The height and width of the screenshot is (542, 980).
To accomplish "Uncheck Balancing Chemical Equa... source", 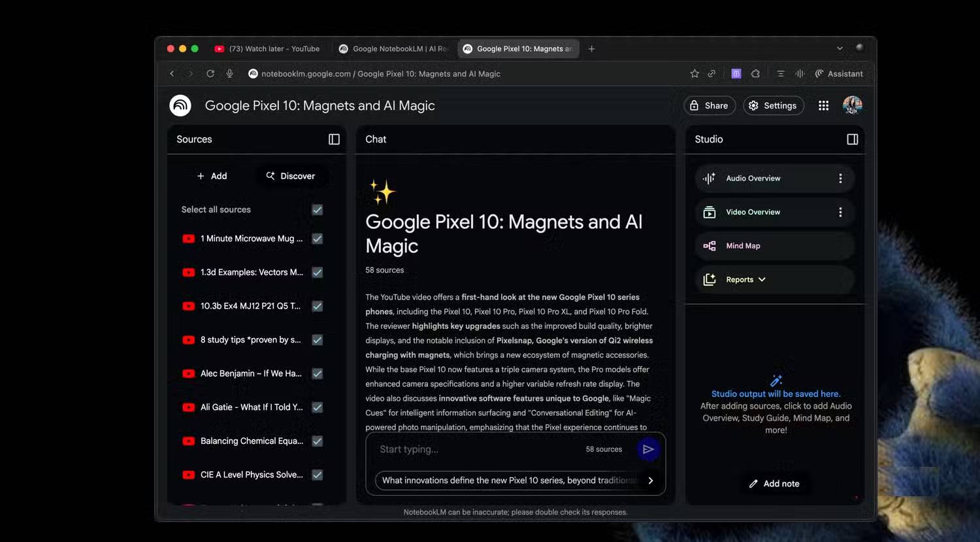I will point(318,441).
